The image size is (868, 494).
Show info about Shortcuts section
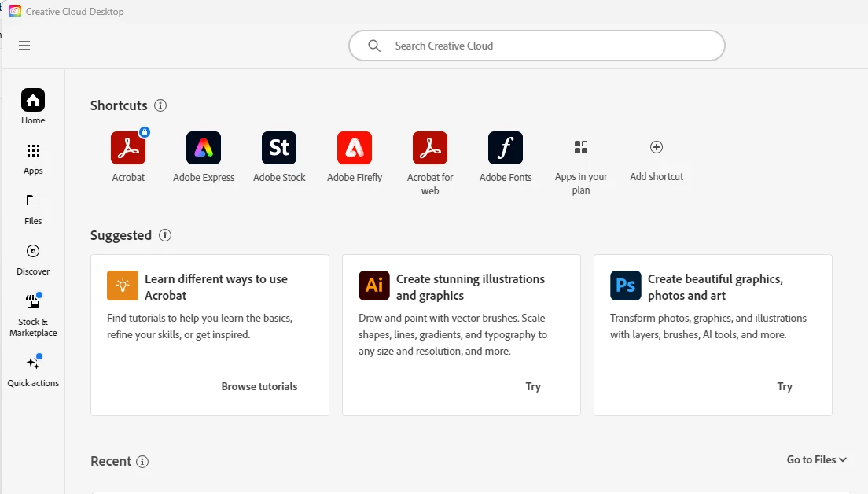(x=160, y=105)
